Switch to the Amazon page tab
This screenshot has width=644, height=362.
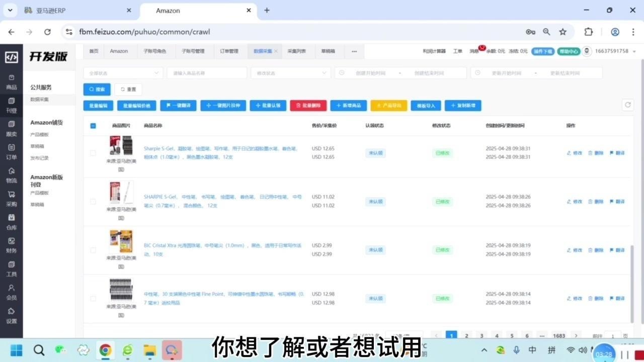pos(119,51)
